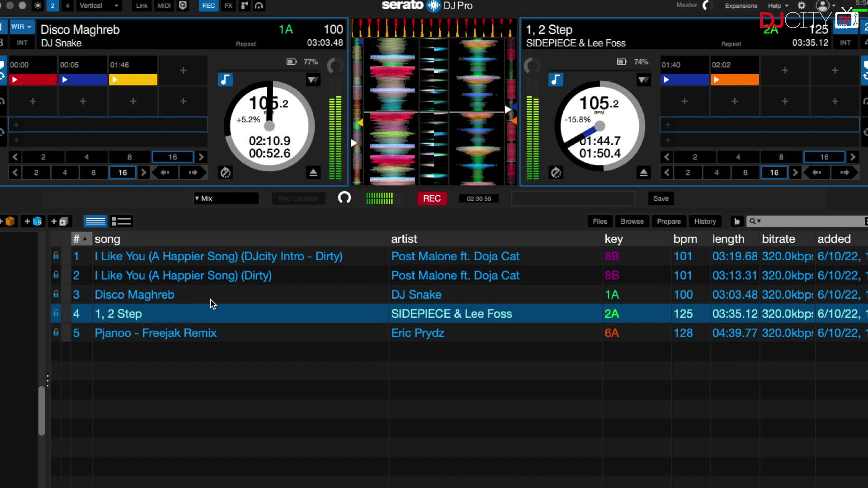Click the recording filename field
The height and width of the screenshot is (488, 868).
(x=573, y=198)
